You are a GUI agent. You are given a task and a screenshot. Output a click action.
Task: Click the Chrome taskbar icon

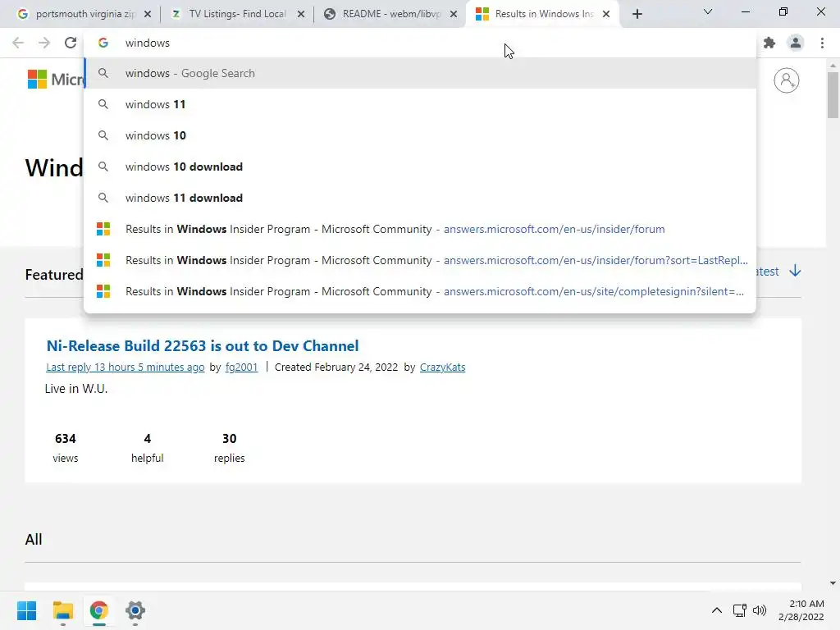tap(98, 610)
